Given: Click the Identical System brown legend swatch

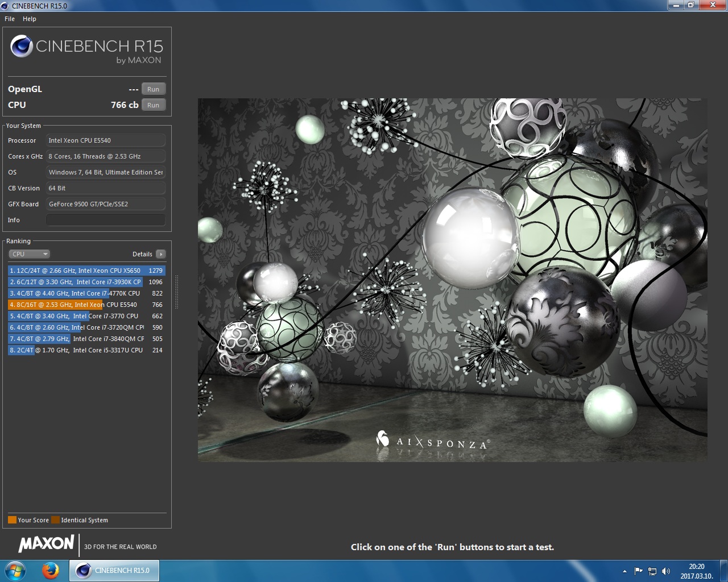Looking at the screenshot, I should pyautogui.click(x=55, y=519).
